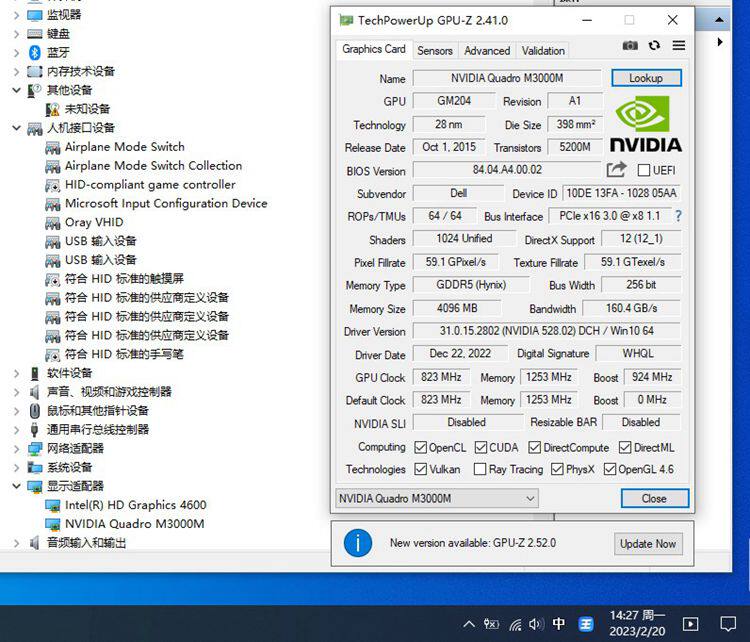Select 音频输入和输出 category
Screen dimensions: 750x642
point(87,543)
